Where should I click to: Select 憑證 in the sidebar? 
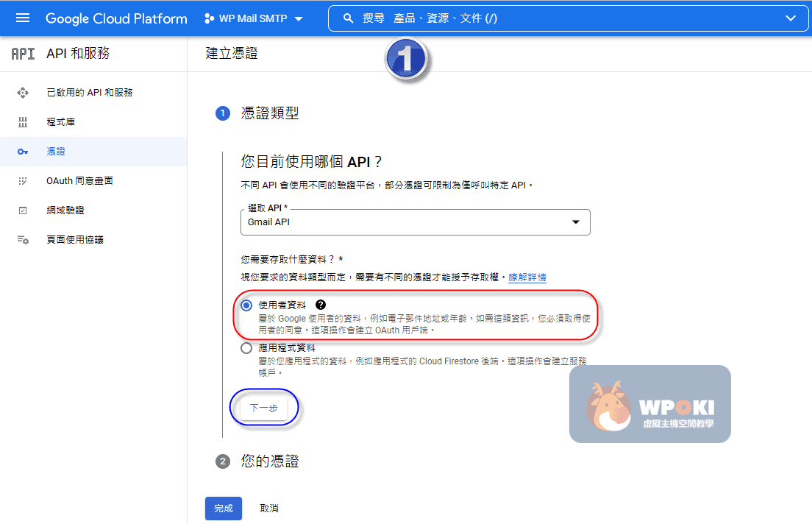tap(93, 152)
